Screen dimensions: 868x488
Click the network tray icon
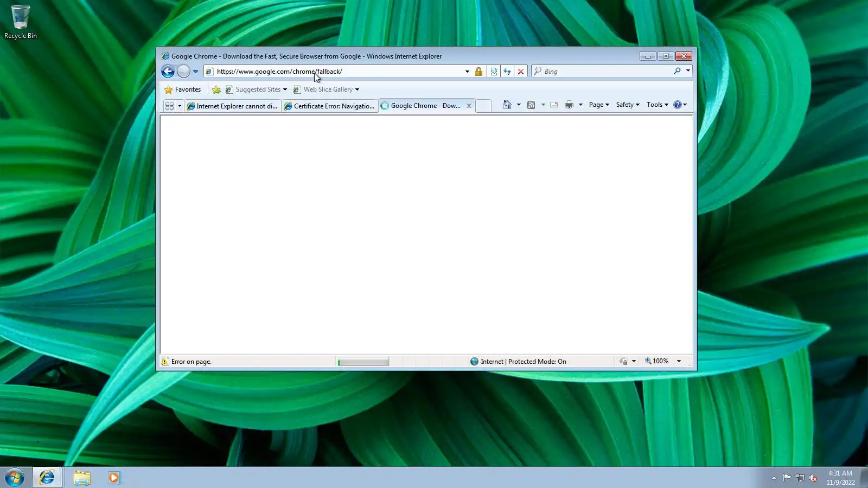(x=800, y=478)
